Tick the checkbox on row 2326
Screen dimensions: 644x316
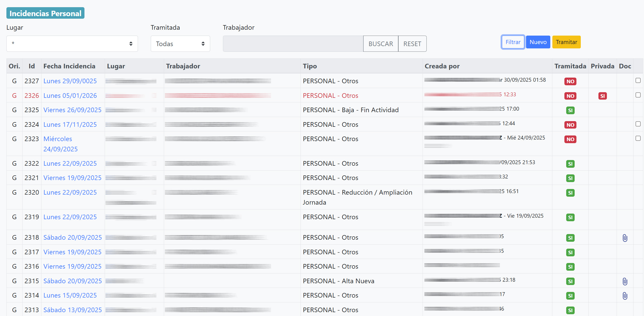pos(638,95)
